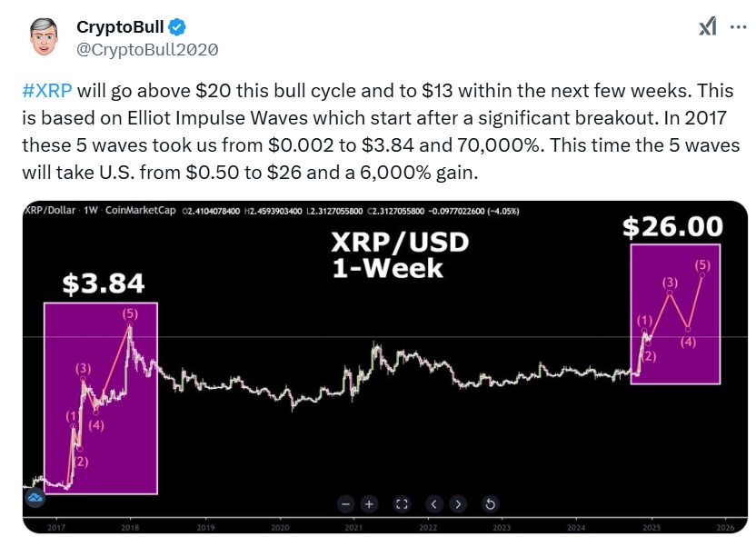Screen dimensions: 756x537
Task: Click the TradingView logo on chart
Action: point(35,497)
